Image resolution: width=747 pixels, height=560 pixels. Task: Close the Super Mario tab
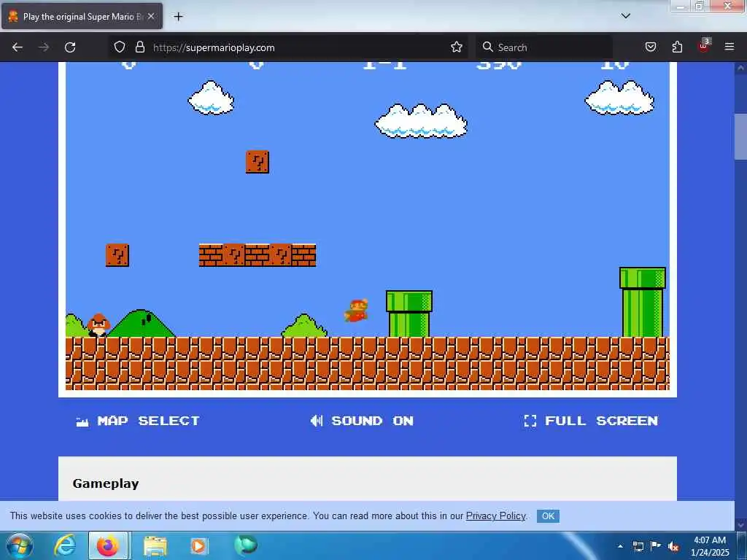coord(151,17)
